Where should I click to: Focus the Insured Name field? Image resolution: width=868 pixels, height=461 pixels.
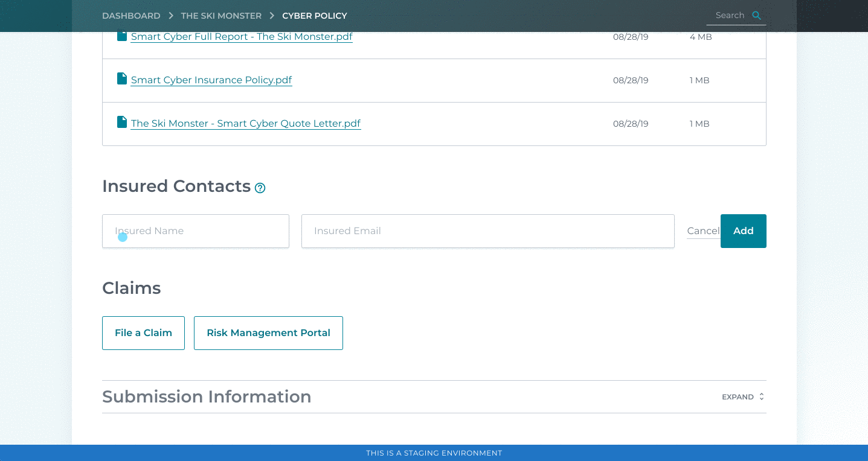(x=196, y=231)
